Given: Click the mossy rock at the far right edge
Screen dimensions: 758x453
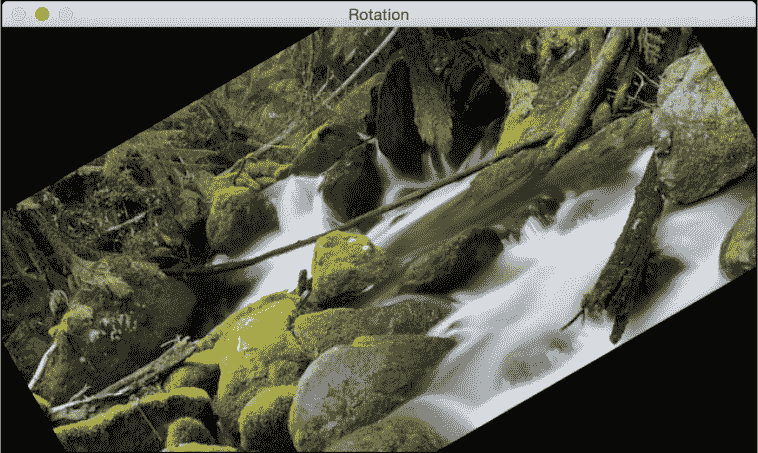Looking at the screenshot, I should (x=740, y=240).
